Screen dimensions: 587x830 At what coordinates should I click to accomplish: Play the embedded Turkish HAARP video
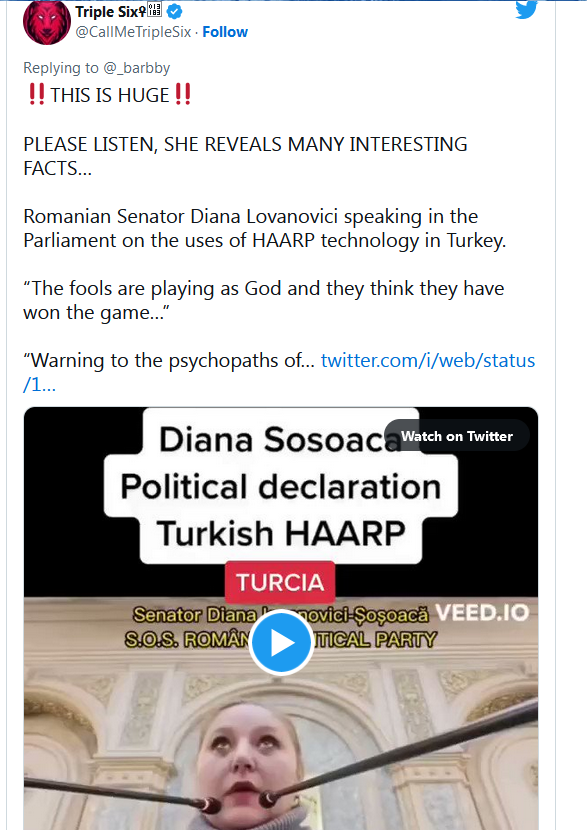(x=281, y=643)
